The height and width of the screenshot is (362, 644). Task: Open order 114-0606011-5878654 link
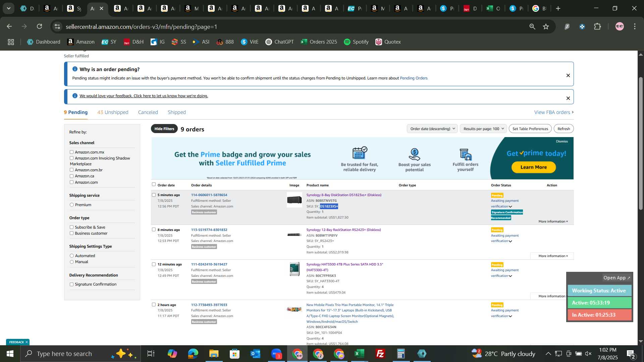pos(209,195)
